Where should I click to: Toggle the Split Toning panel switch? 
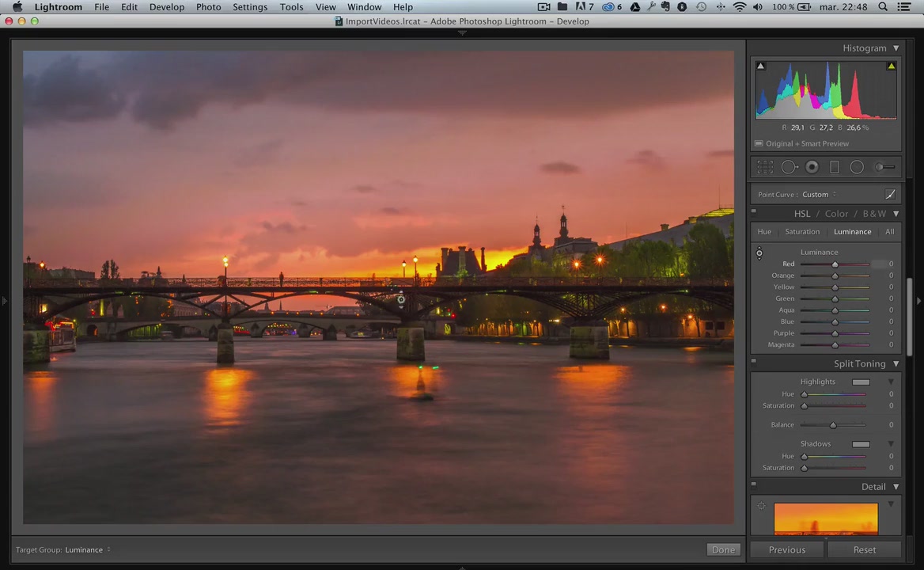pyautogui.click(x=754, y=361)
